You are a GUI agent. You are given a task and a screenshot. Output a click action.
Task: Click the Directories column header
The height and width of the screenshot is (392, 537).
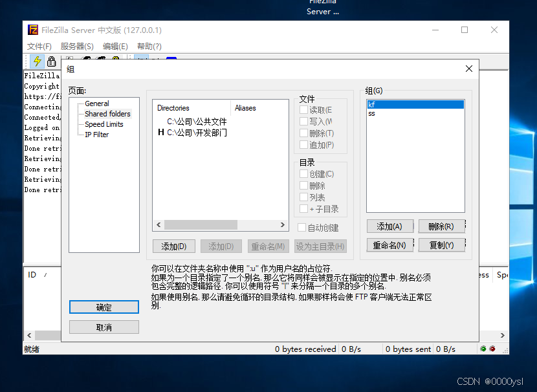pos(192,108)
